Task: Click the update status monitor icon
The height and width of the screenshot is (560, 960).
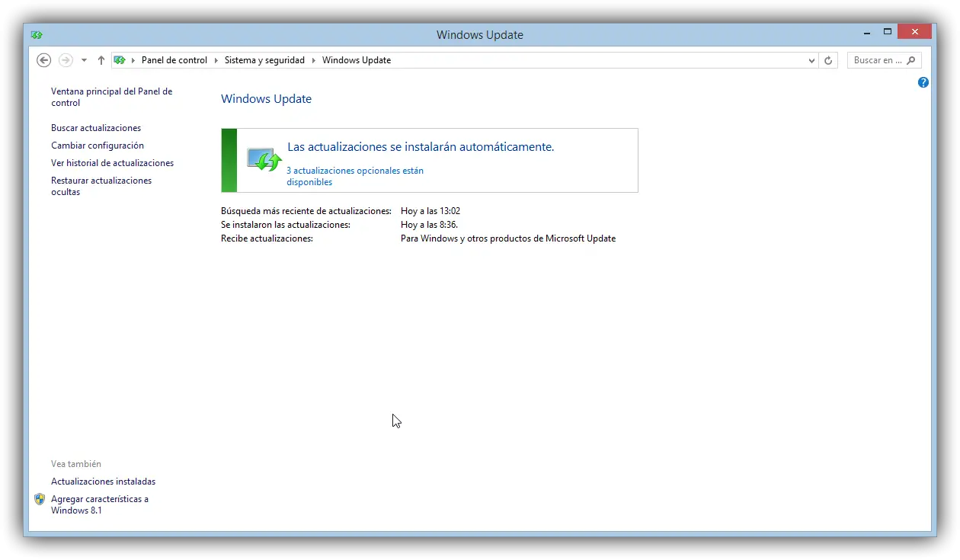Action: (x=264, y=158)
